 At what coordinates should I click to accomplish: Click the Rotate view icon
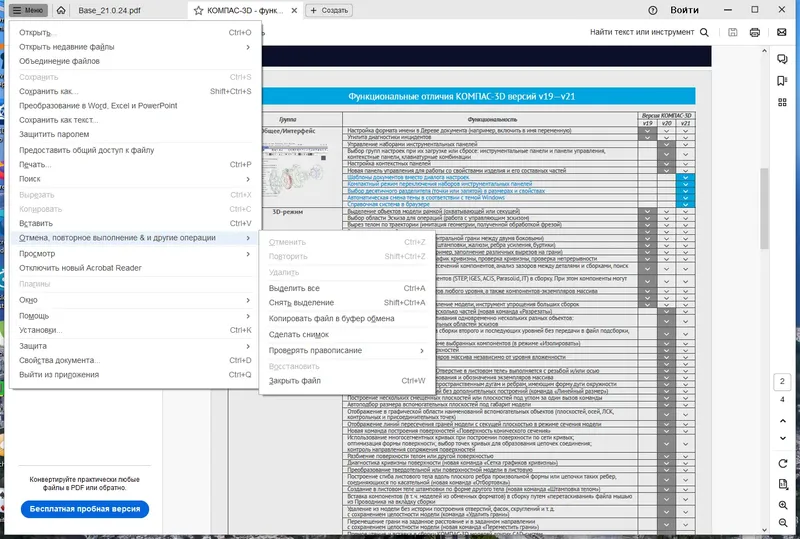pyautogui.click(x=783, y=463)
